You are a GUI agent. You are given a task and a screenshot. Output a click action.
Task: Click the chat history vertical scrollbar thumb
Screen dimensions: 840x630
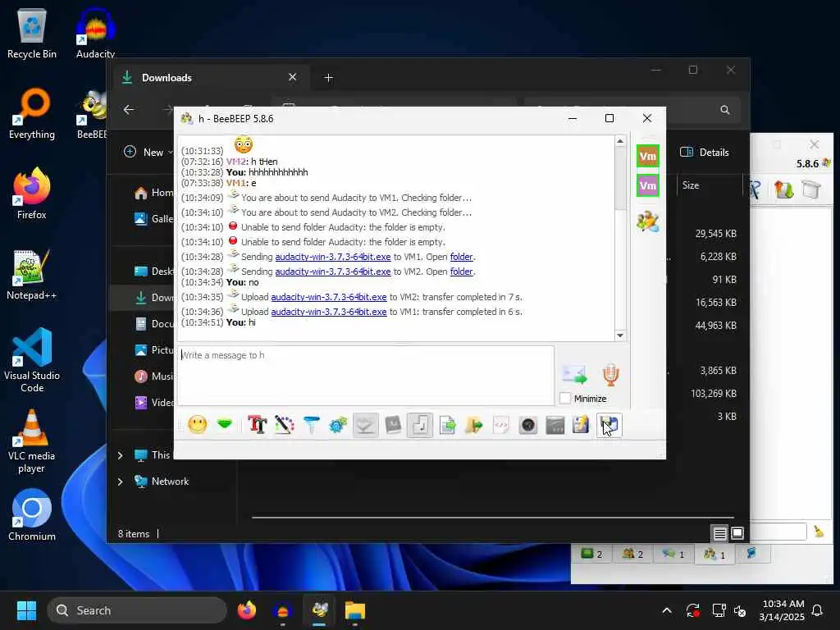tap(620, 180)
